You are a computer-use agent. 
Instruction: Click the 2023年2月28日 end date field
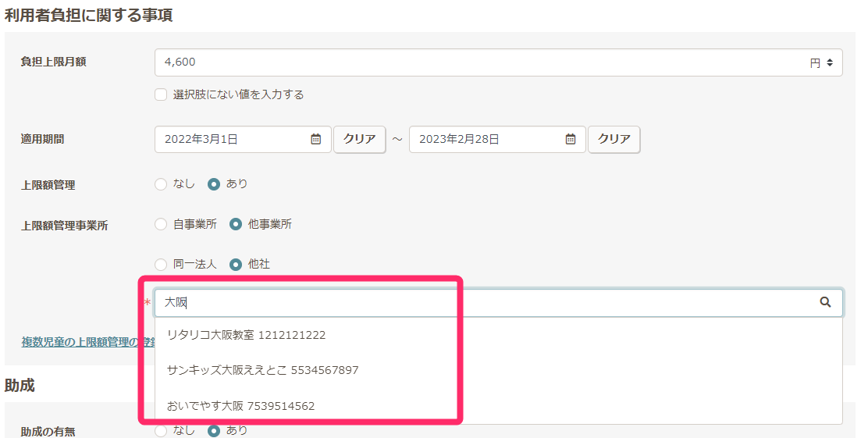[488, 139]
